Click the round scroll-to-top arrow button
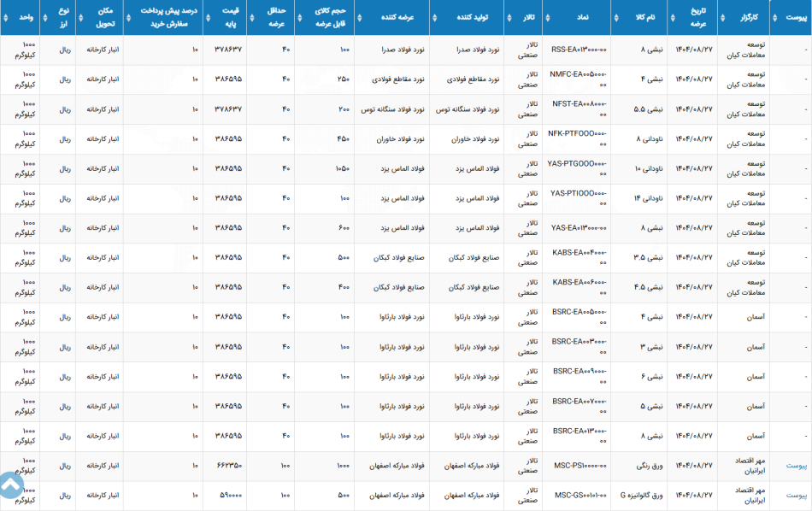The height and width of the screenshot is (511, 812). pos(10,485)
